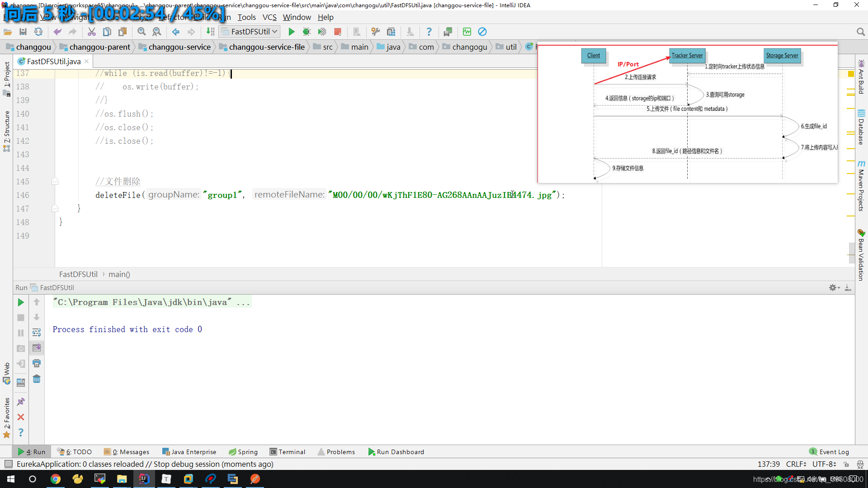868x488 pixels.
Task: Start debugging with the bug icon
Action: click(307, 32)
